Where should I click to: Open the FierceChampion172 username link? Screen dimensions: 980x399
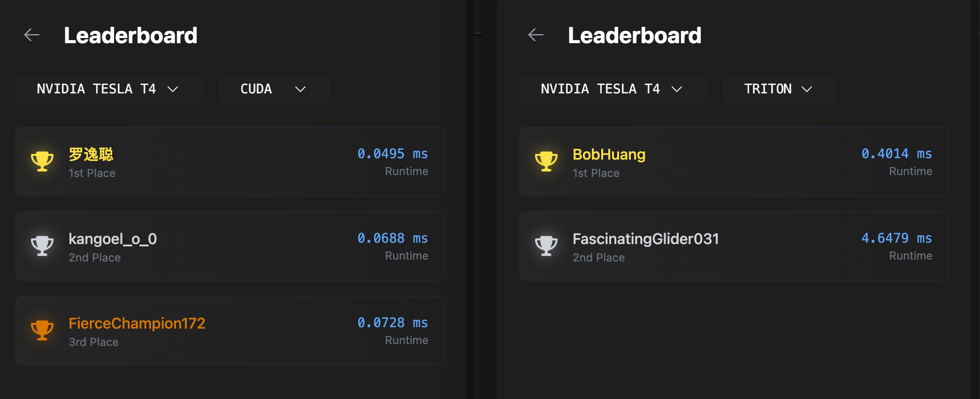coord(137,323)
